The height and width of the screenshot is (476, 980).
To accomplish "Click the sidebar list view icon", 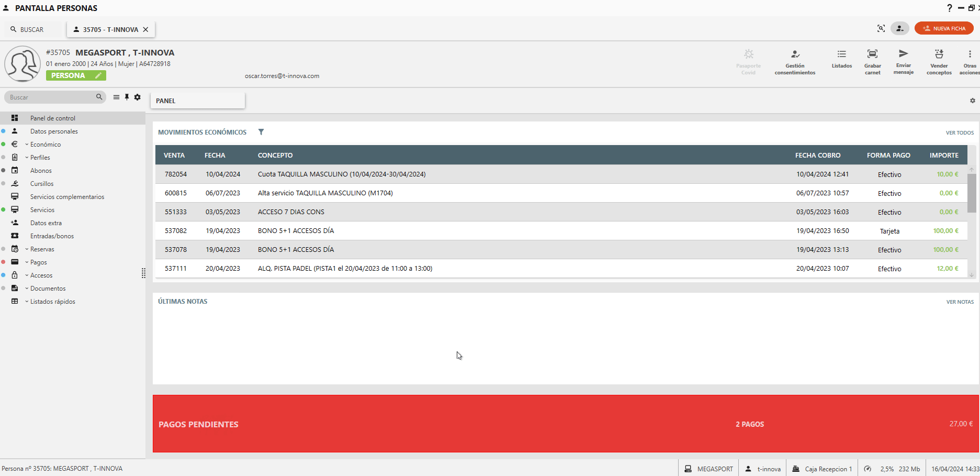I will tap(116, 97).
